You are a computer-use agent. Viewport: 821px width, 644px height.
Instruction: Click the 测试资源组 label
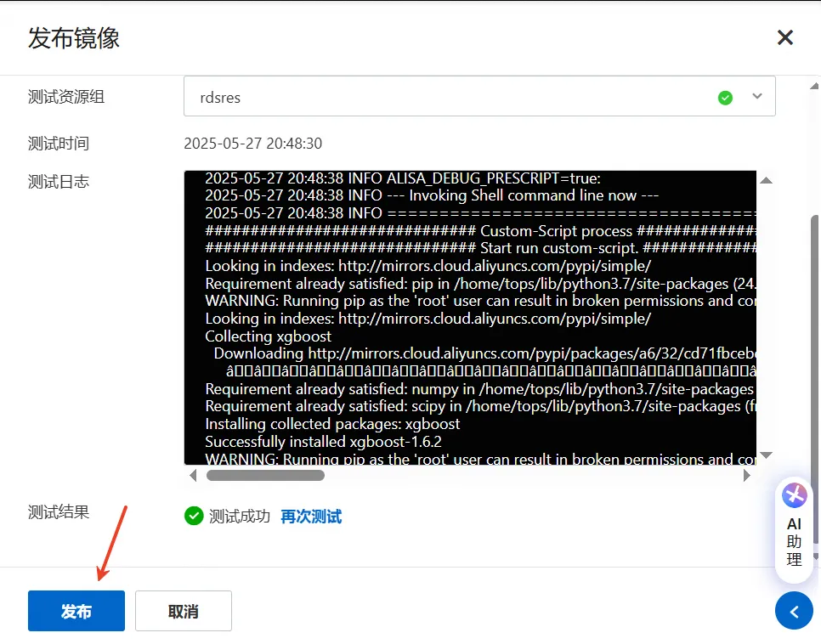point(66,97)
